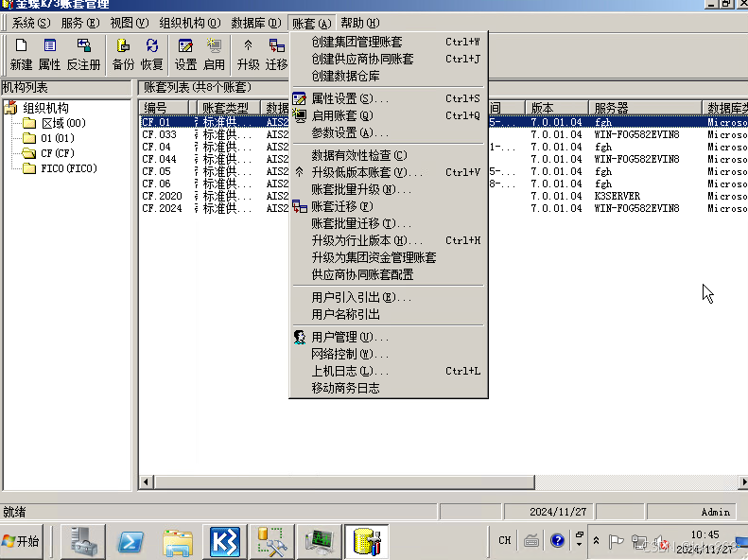Open the 视图(V) menu
Image resolution: width=748 pixels, height=560 pixels.
click(130, 23)
